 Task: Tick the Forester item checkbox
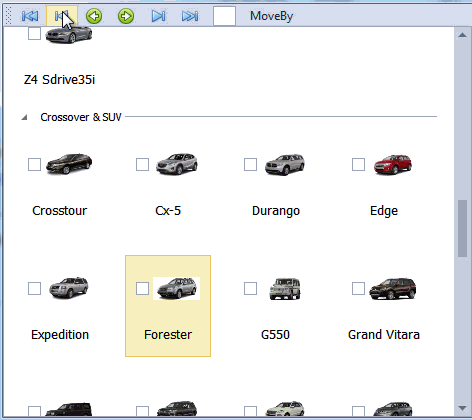coord(142,288)
